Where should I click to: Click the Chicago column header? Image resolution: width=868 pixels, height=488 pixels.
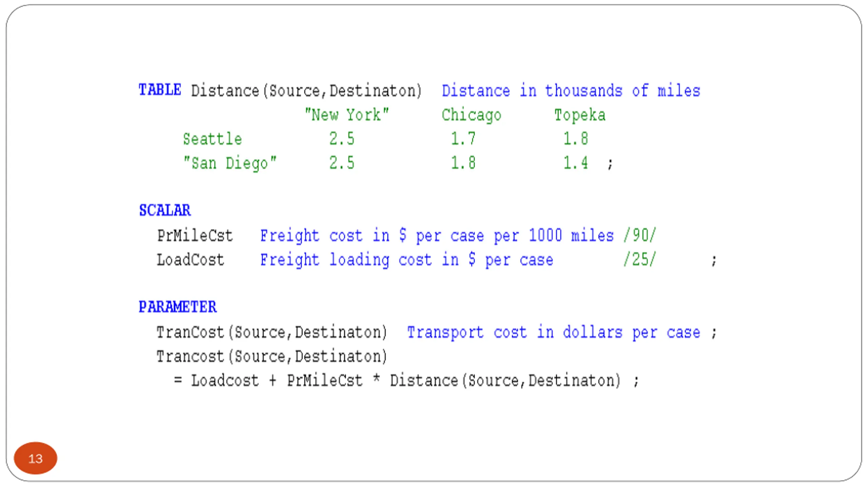click(471, 115)
